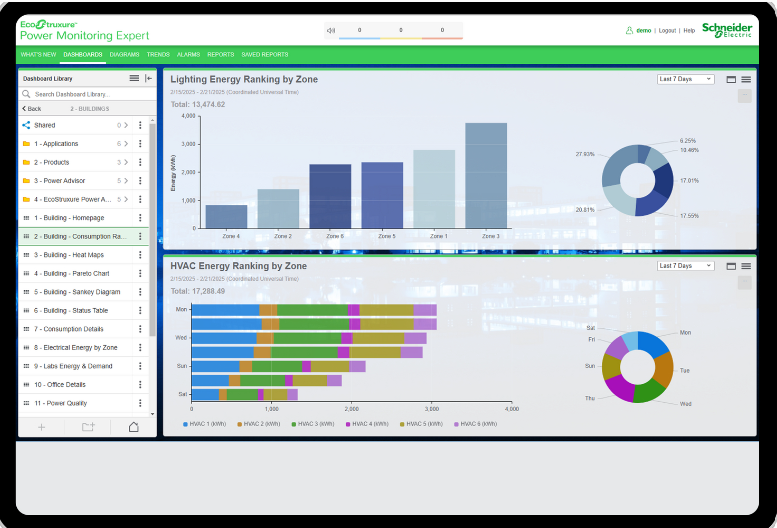Toggle HVAC 5 (kWh) legend series
This screenshot has height=528, width=777.
[x=421, y=424]
